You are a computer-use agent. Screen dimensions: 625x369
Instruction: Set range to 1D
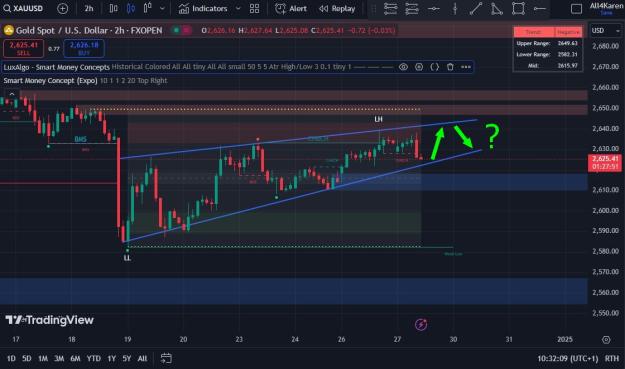11,359
